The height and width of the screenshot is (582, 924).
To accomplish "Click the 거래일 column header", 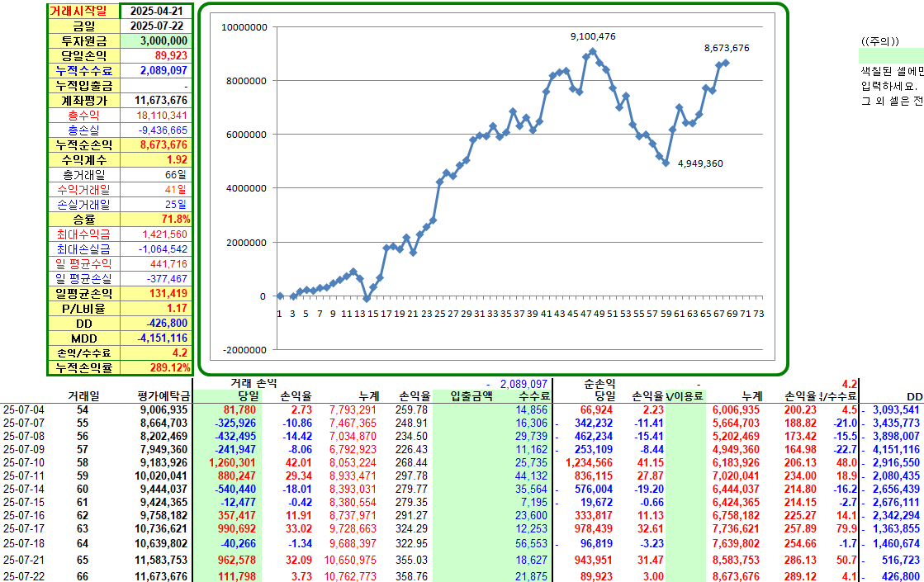I will pos(83,396).
